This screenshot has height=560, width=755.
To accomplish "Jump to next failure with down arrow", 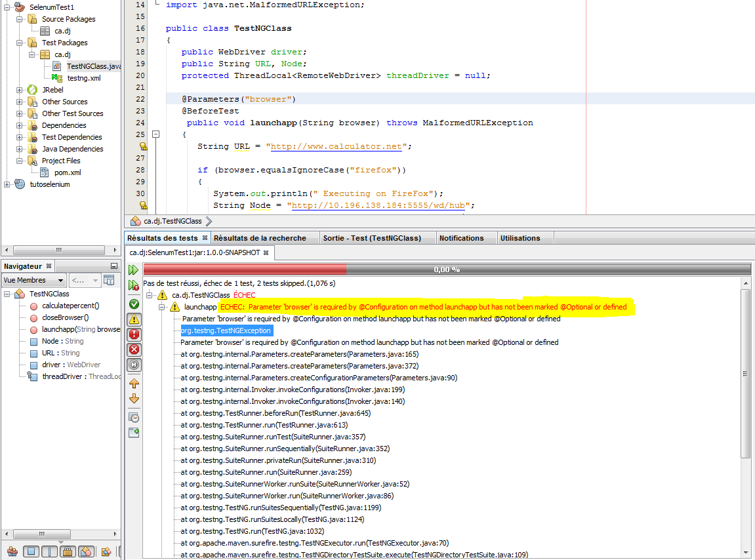I will (x=134, y=399).
